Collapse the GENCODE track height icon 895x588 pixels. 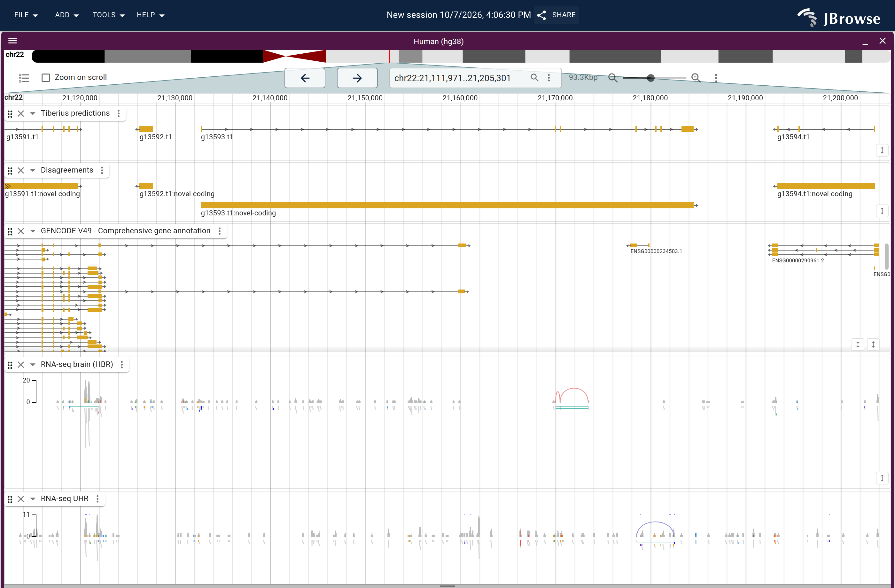point(857,344)
